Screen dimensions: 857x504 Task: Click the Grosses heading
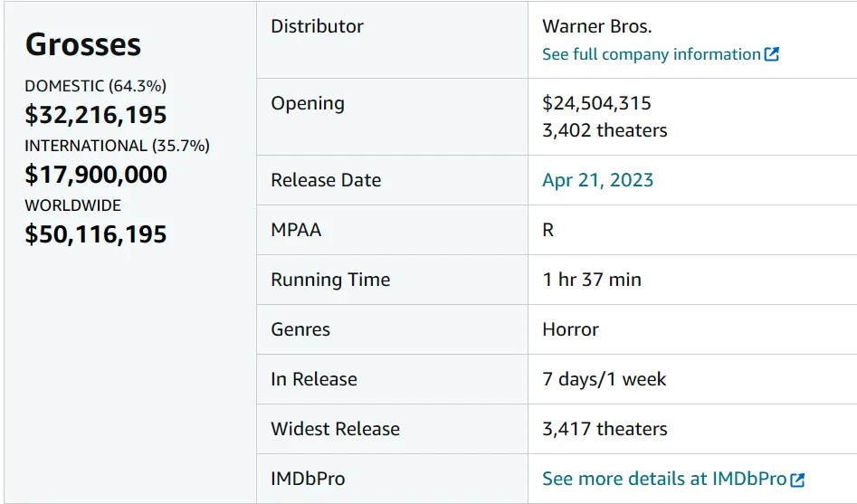83,44
